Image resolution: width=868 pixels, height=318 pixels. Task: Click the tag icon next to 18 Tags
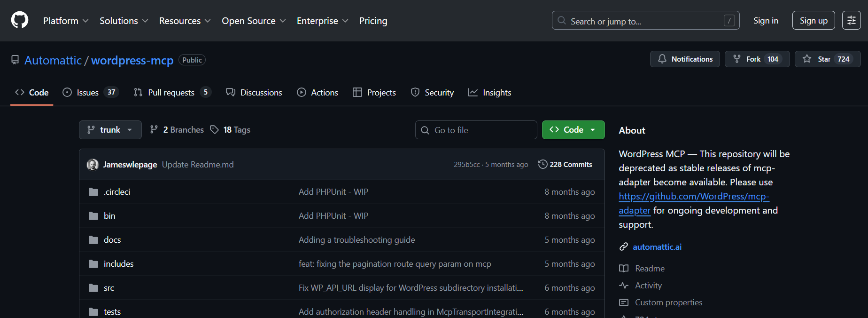click(215, 130)
